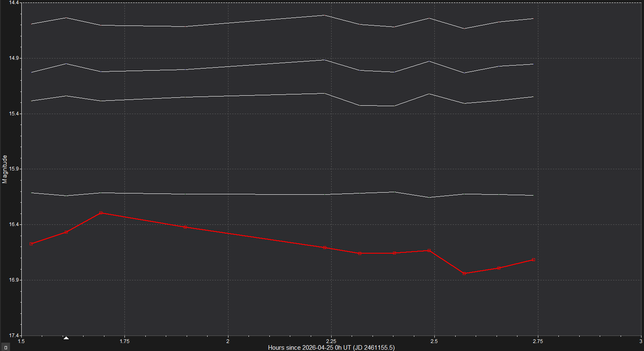Click the 14.4 tick label on magnitude axis
This screenshot has height=351, width=644.
coord(14,3)
